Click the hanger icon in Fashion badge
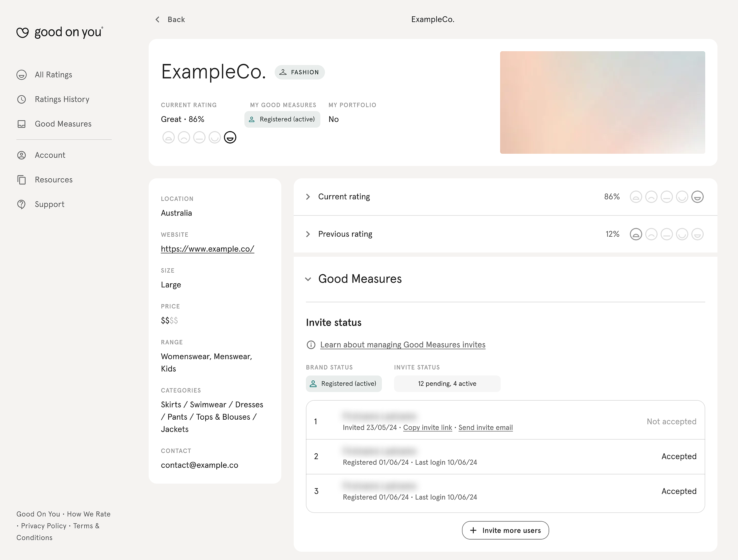 coord(283,72)
